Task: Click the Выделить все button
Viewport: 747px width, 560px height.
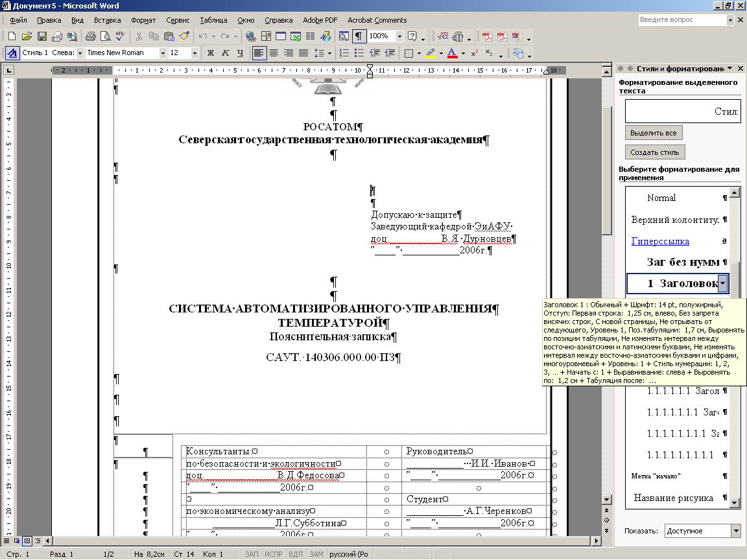Action: tap(653, 133)
